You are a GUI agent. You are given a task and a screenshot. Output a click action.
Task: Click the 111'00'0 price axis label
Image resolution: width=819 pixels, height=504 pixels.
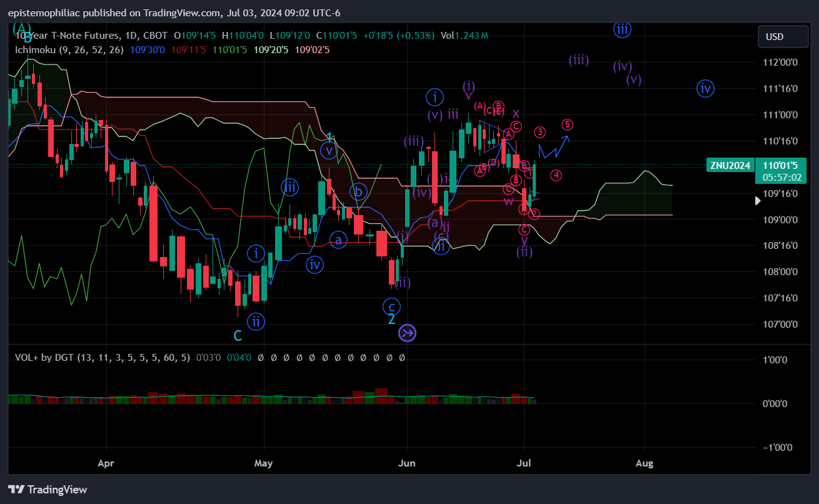(x=780, y=115)
